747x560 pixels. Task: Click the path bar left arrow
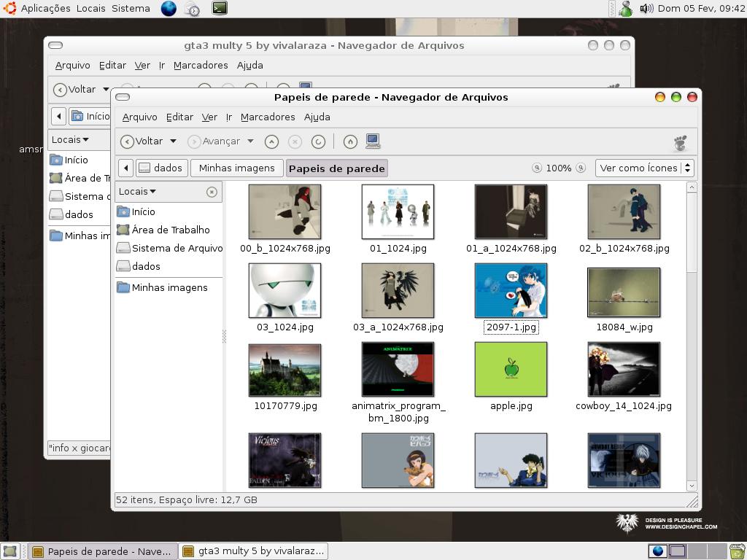coord(125,168)
